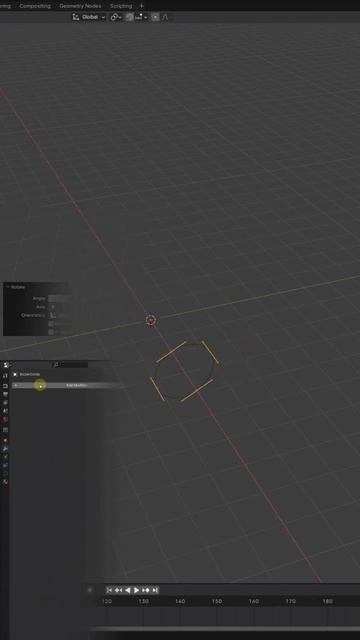The width and height of the screenshot is (360, 640).
Task: Open the Scene properties tab
Action: point(5,411)
